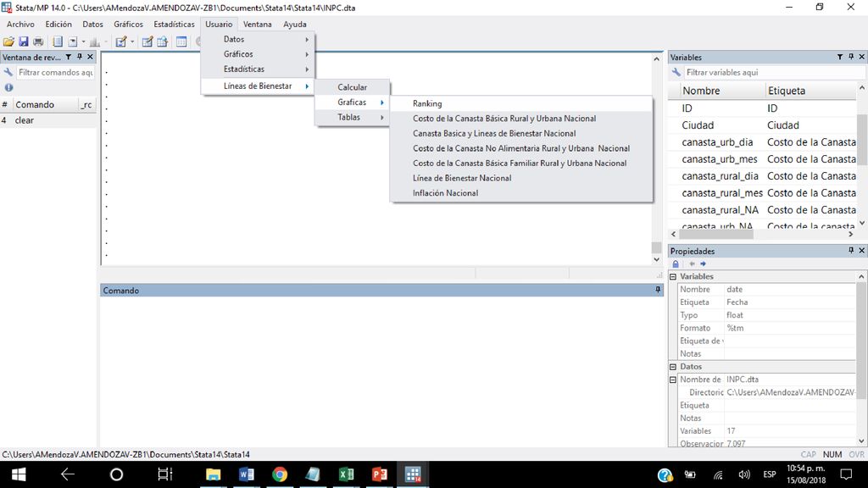Choose Calcular in submenu
The height and width of the screenshot is (488, 868).
[353, 87]
